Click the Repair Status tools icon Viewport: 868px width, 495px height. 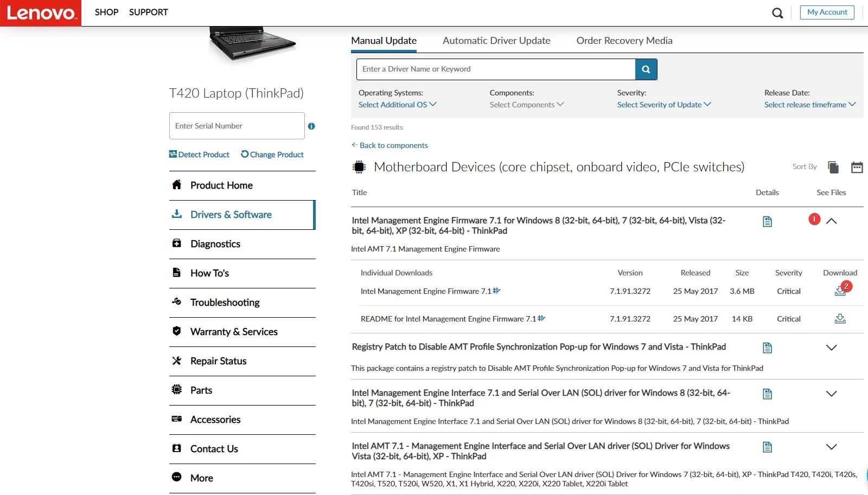pos(177,361)
